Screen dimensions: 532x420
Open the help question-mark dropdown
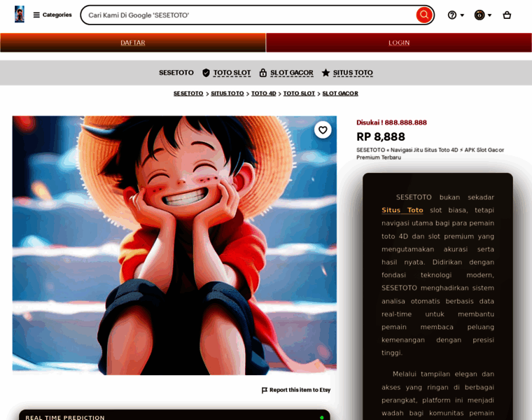[456, 15]
